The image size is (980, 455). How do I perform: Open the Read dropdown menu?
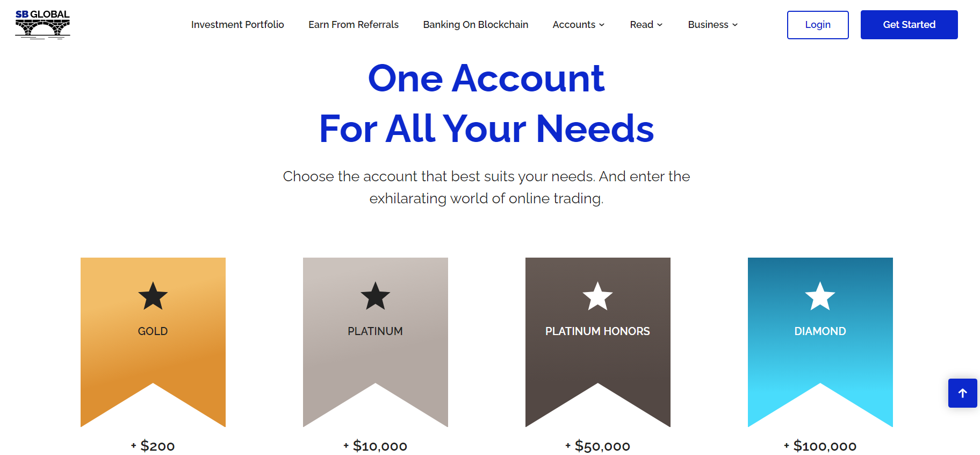(x=646, y=25)
